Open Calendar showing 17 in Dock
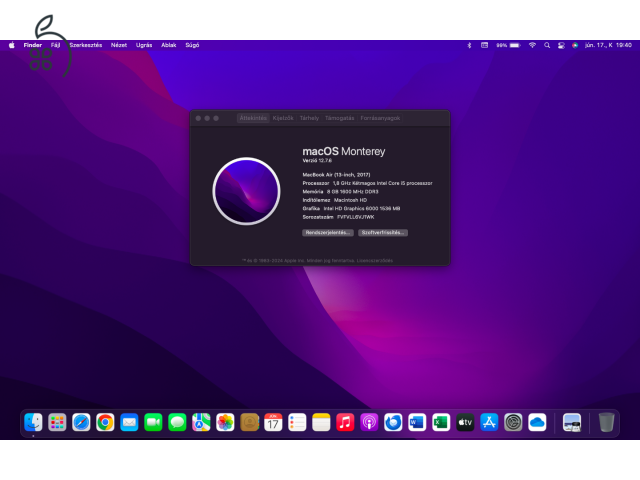The image size is (640, 480). click(273, 422)
